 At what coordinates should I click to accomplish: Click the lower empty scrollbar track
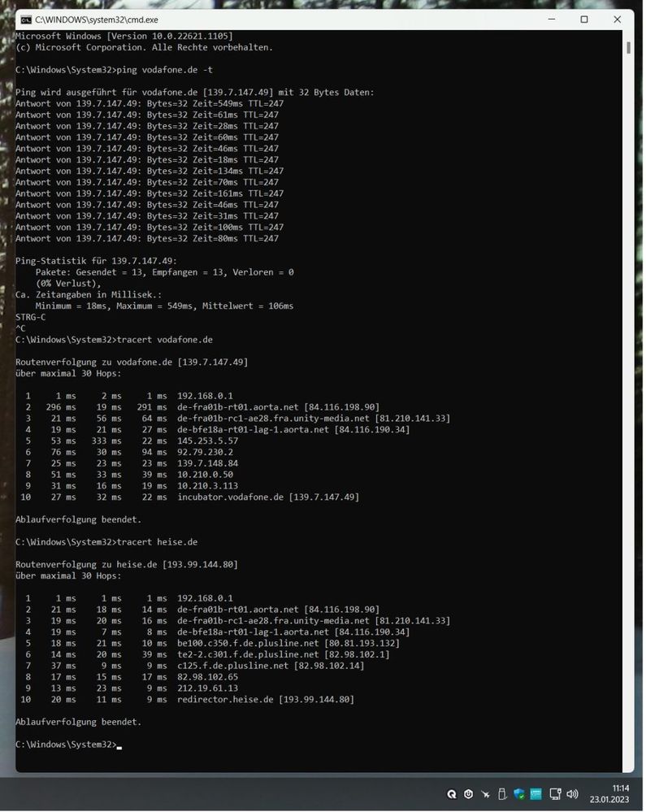(628, 415)
